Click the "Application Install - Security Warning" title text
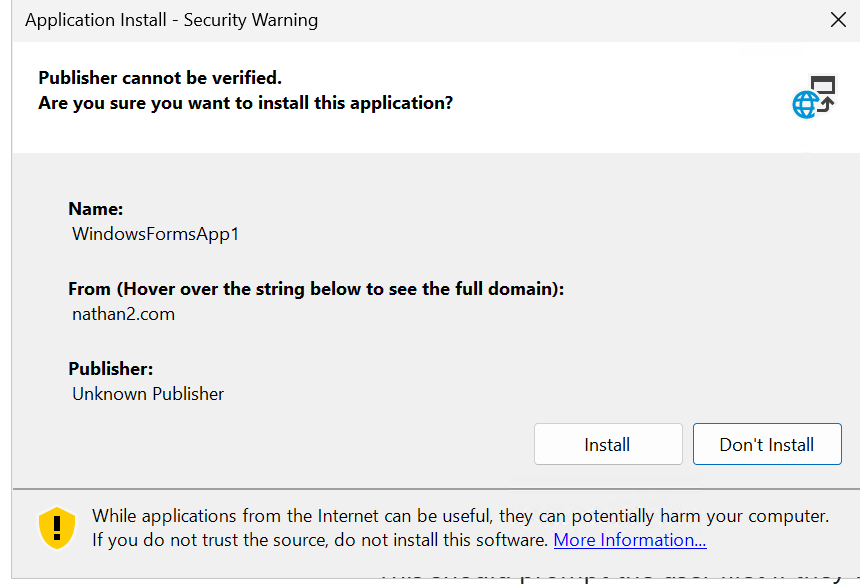This screenshot has height=585, width=860. 172,20
